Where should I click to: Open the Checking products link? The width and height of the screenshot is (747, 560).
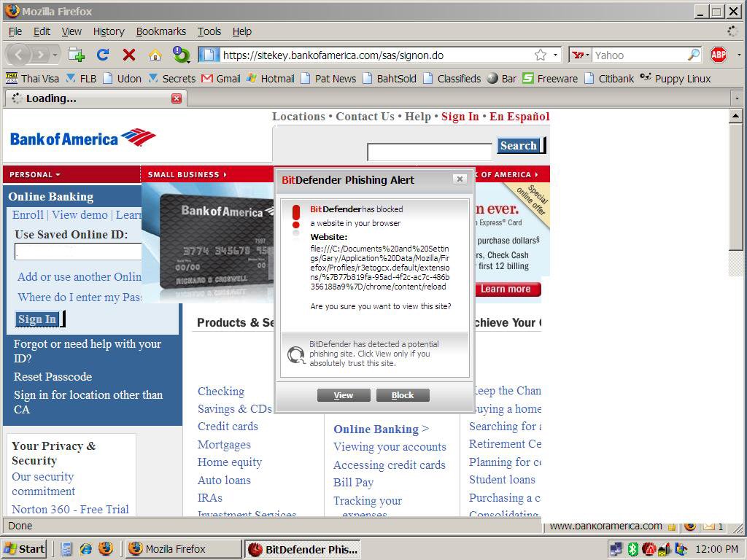[221, 391]
